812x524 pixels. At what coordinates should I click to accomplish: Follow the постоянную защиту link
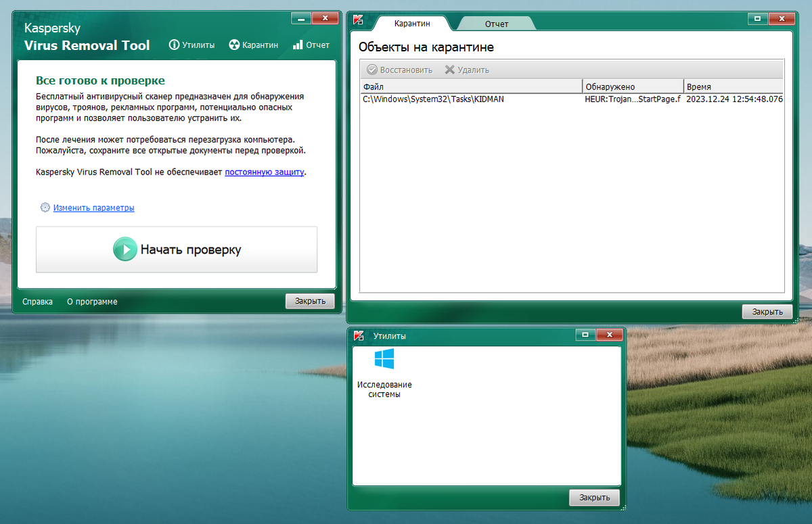(265, 172)
